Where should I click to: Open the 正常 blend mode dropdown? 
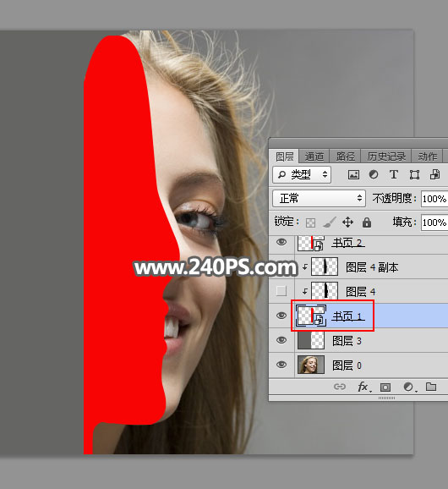(319, 198)
